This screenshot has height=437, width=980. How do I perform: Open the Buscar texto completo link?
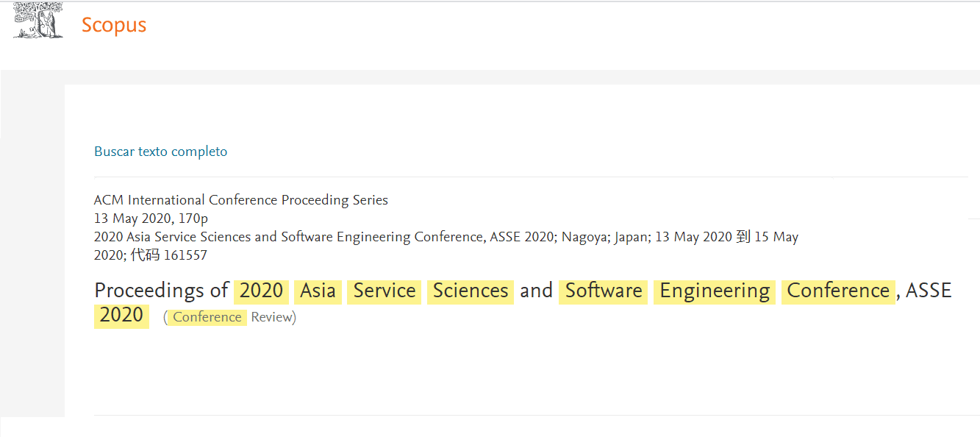pyautogui.click(x=161, y=152)
